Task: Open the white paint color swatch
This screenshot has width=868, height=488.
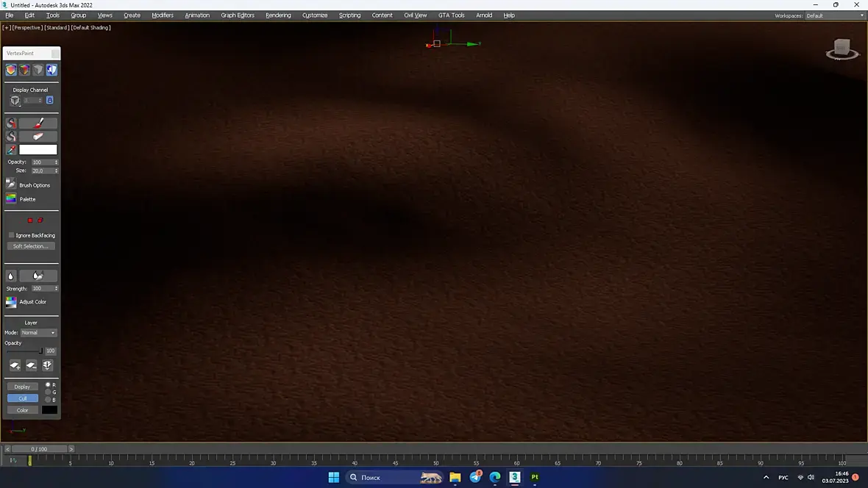Action: 38,149
